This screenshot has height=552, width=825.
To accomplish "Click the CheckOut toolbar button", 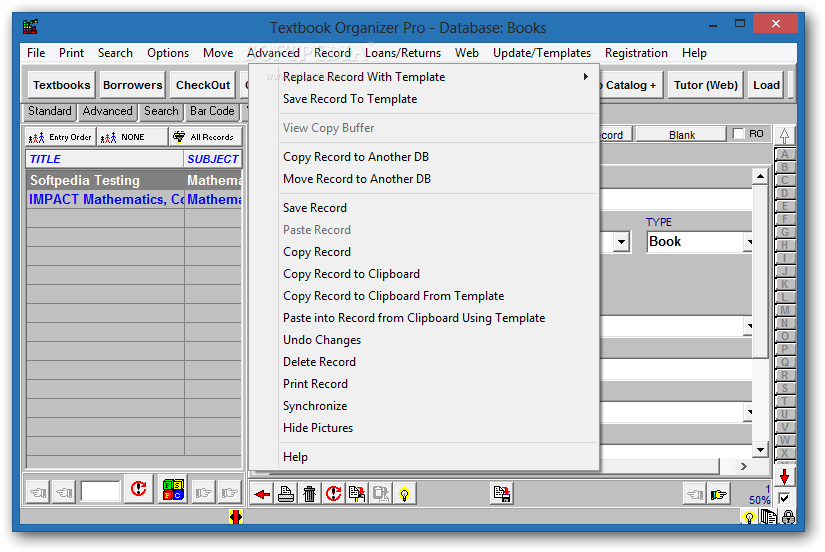I will coord(203,85).
